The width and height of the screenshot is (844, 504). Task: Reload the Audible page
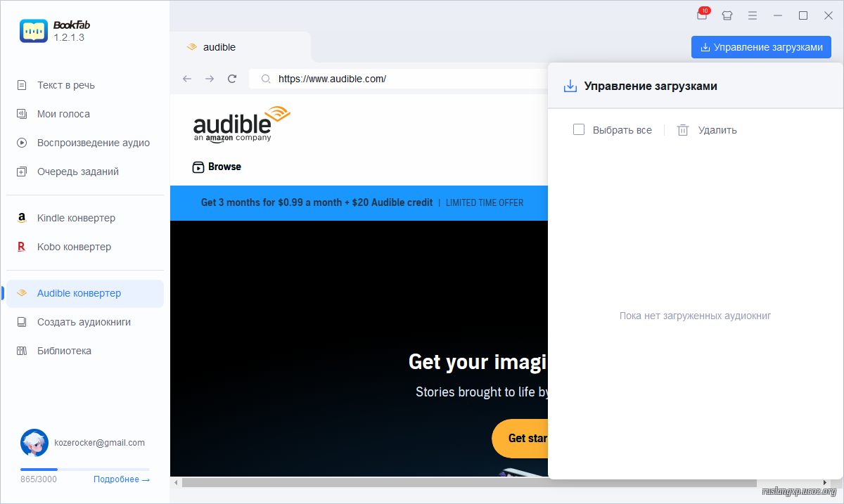232,79
